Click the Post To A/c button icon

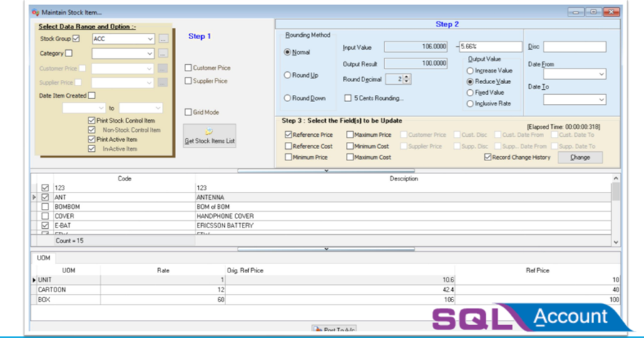(x=317, y=329)
